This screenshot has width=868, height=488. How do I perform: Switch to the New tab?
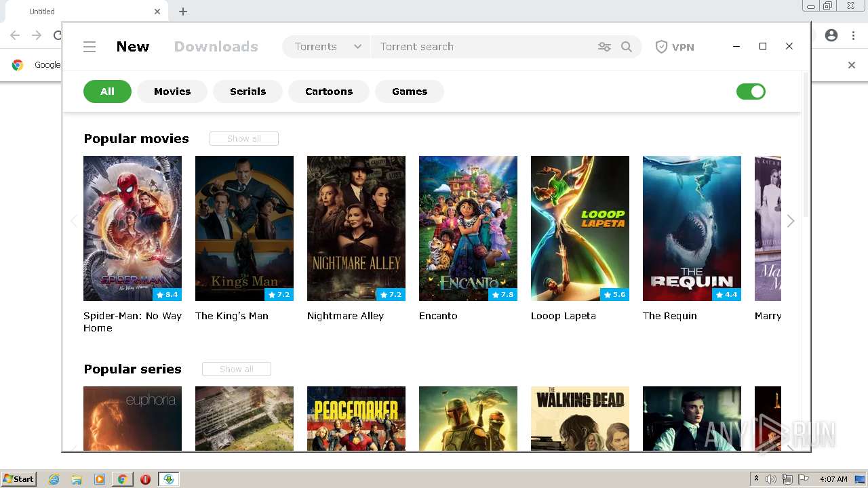(133, 47)
